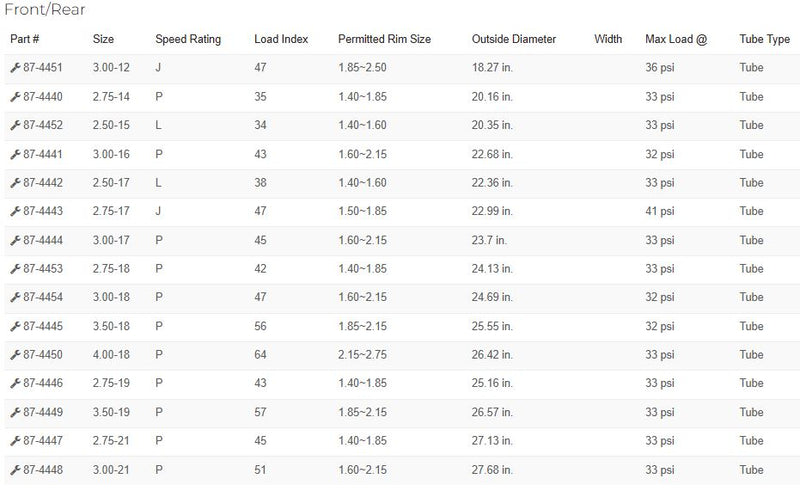This screenshot has width=800, height=491.
Task: Click the wrench icon beside part 87-4451
Action: (x=15, y=67)
